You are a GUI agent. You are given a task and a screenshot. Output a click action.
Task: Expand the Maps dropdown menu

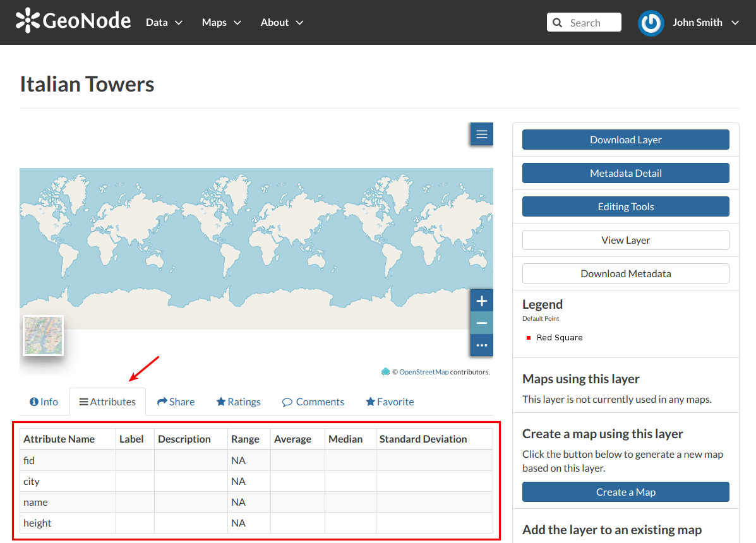[221, 23]
